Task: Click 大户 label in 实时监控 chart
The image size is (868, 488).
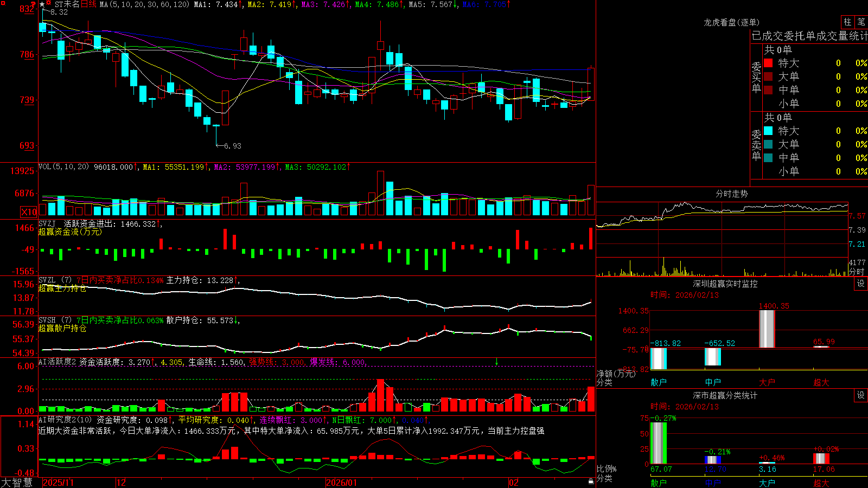Action: [x=767, y=382]
